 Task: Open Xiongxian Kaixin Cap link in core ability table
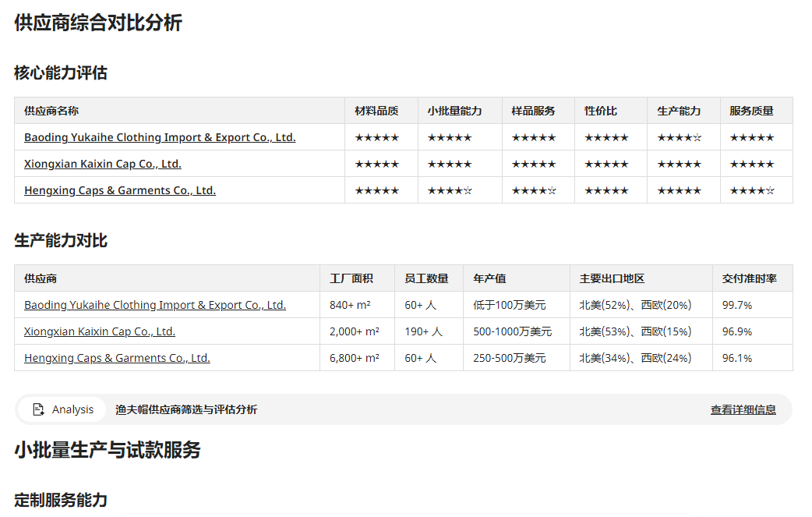click(103, 164)
